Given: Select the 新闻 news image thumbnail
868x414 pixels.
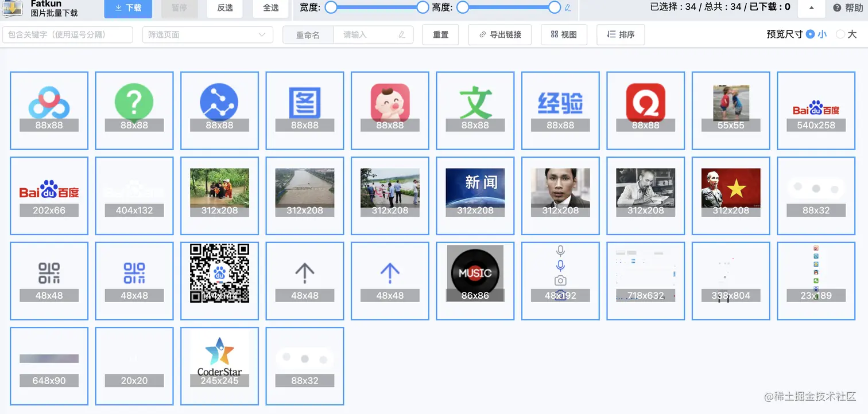Looking at the screenshot, I should click(x=475, y=196).
